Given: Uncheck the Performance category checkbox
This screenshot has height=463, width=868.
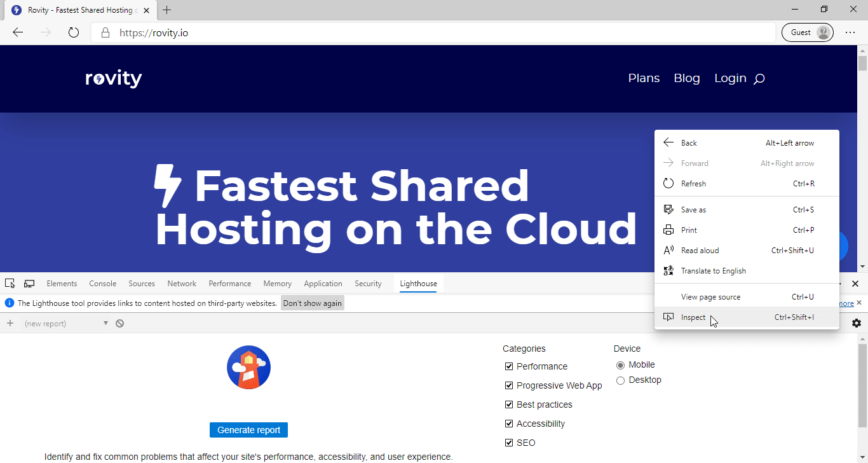Looking at the screenshot, I should coord(509,366).
